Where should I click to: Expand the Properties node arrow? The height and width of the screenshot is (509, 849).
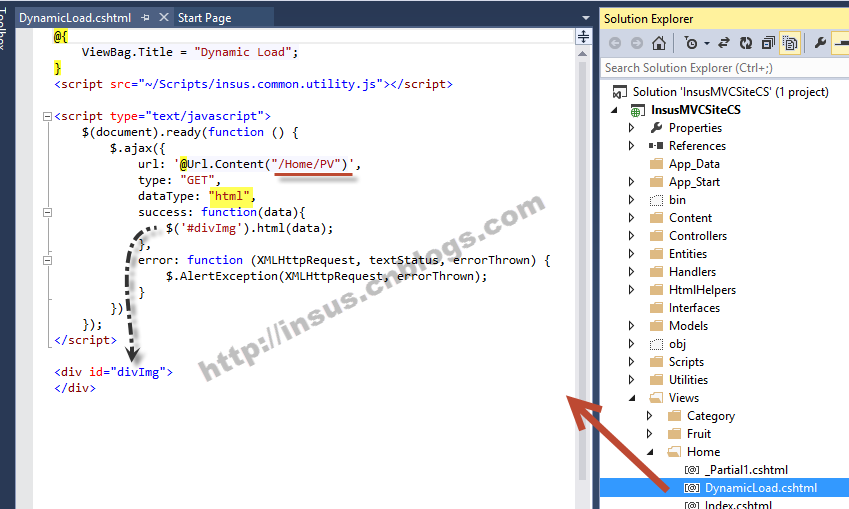pos(631,128)
